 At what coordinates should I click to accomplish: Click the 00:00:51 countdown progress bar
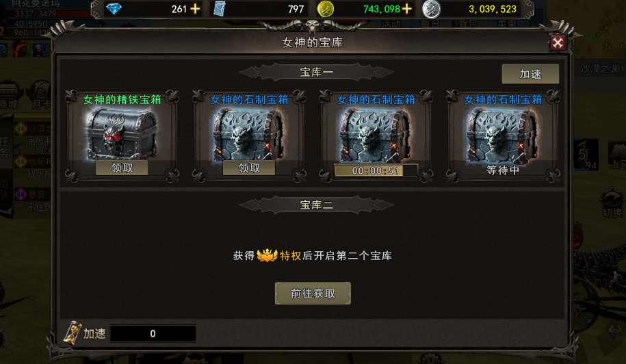coord(376,171)
